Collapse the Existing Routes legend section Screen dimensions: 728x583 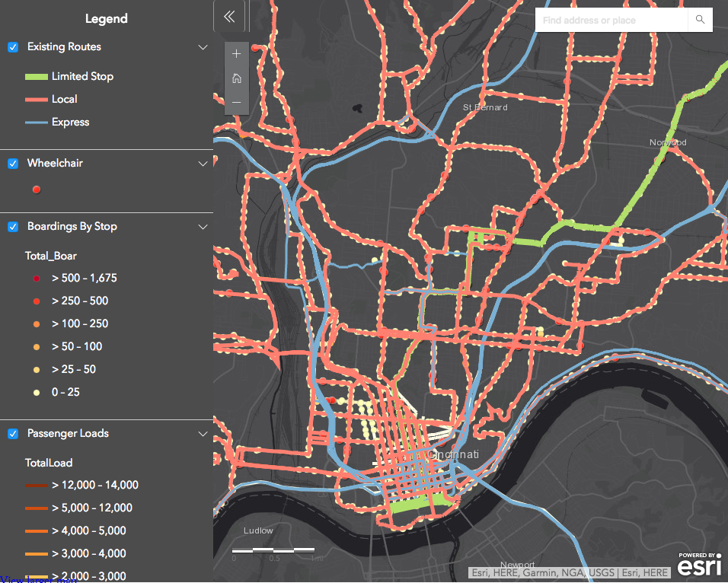coord(203,47)
